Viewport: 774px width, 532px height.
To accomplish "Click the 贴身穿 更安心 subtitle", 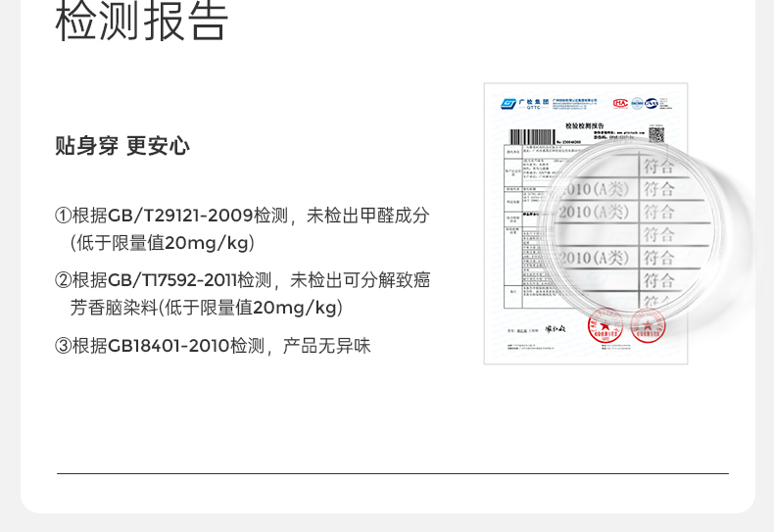I will pos(122,146).
